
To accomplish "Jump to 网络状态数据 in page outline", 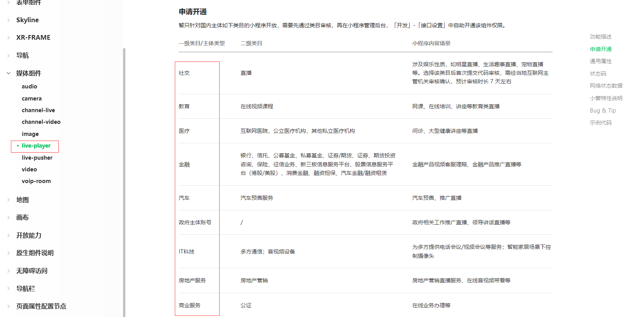I will pyautogui.click(x=606, y=86).
